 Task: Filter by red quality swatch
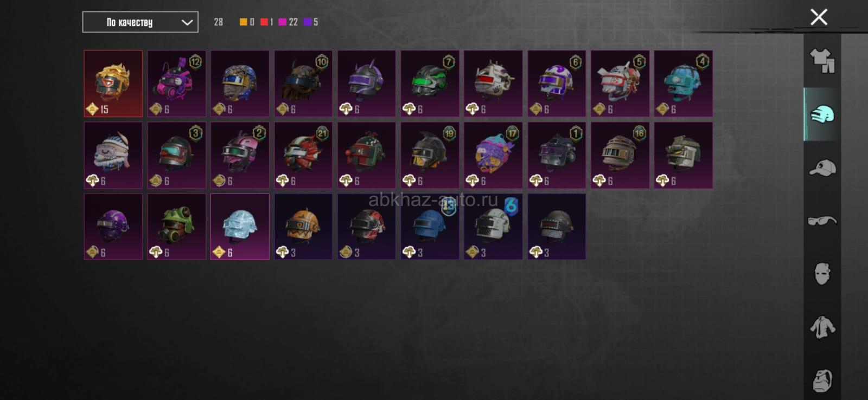[264, 22]
